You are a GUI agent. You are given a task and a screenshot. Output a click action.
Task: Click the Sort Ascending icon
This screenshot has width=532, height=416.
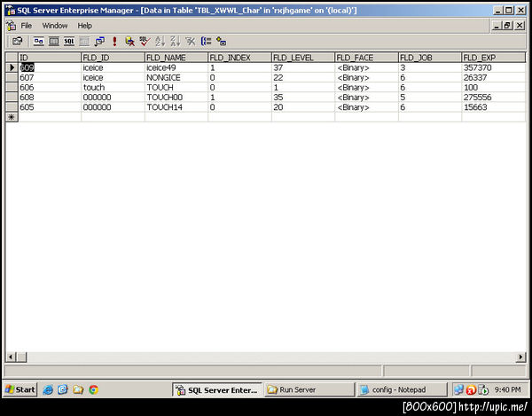pyautogui.click(x=160, y=42)
